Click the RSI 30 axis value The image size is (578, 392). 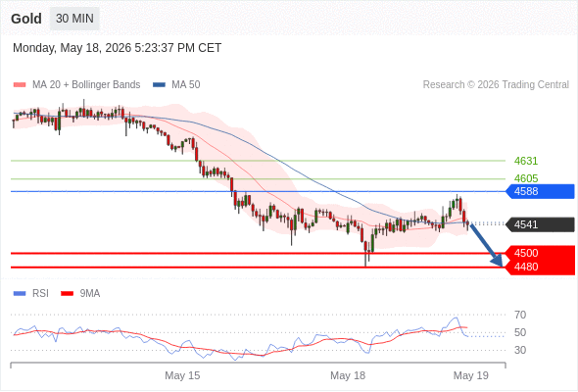pyautogui.click(x=520, y=350)
